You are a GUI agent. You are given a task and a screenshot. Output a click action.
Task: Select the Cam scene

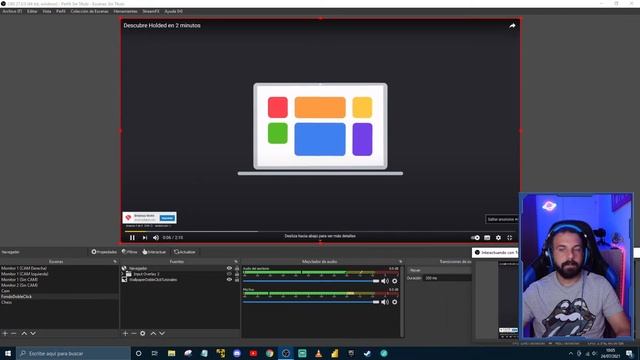(x=59, y=291)
